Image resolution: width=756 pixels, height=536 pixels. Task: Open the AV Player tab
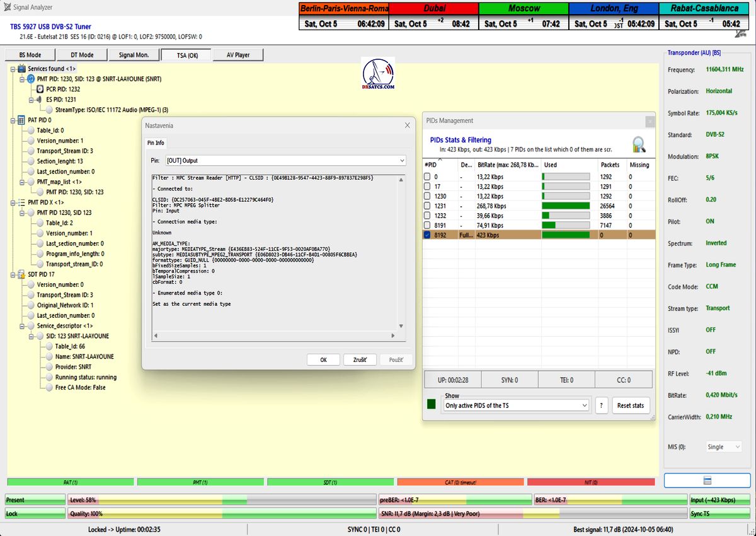(x=238, y=55)
